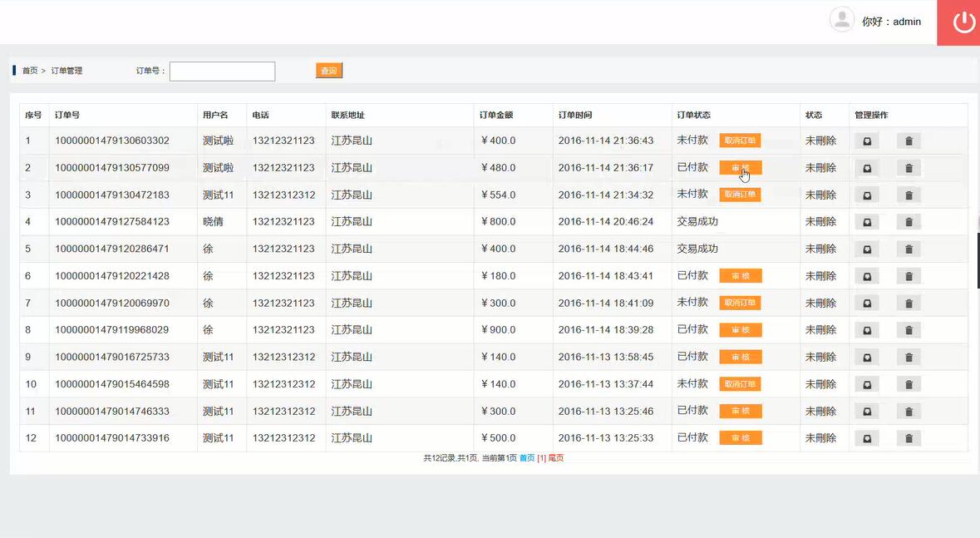Click trash icon in row 5
The width and height of the screenshot is (980, 538).
tap(909, 249)
